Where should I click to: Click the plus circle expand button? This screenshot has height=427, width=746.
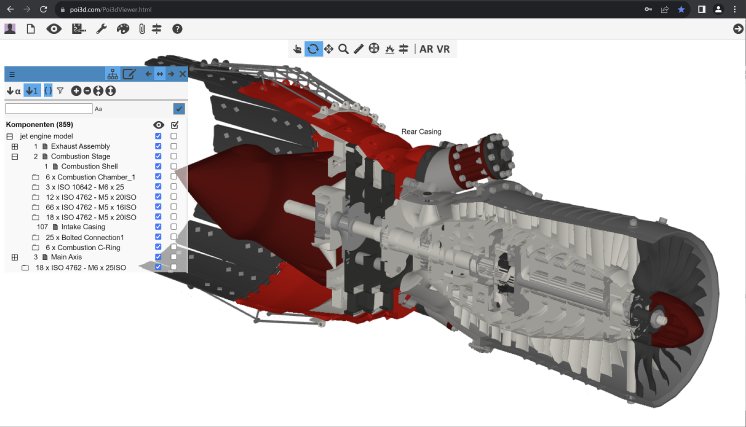76,91
